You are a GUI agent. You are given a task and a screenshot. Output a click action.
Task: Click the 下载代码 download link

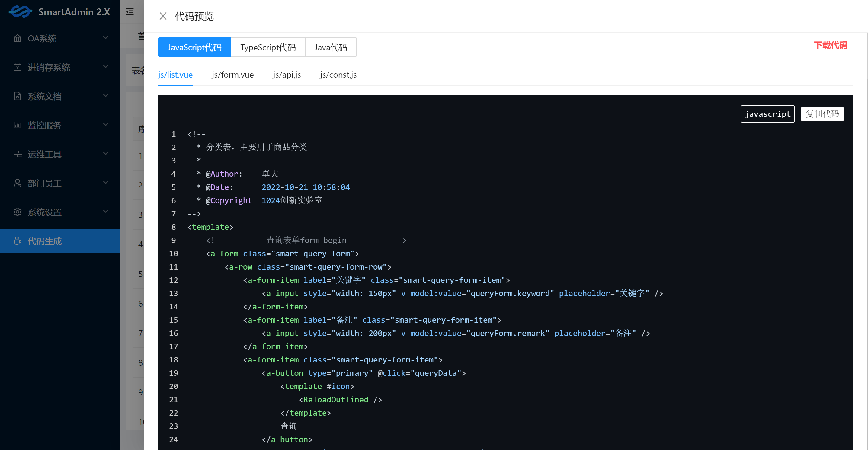[x=830, y=46]
